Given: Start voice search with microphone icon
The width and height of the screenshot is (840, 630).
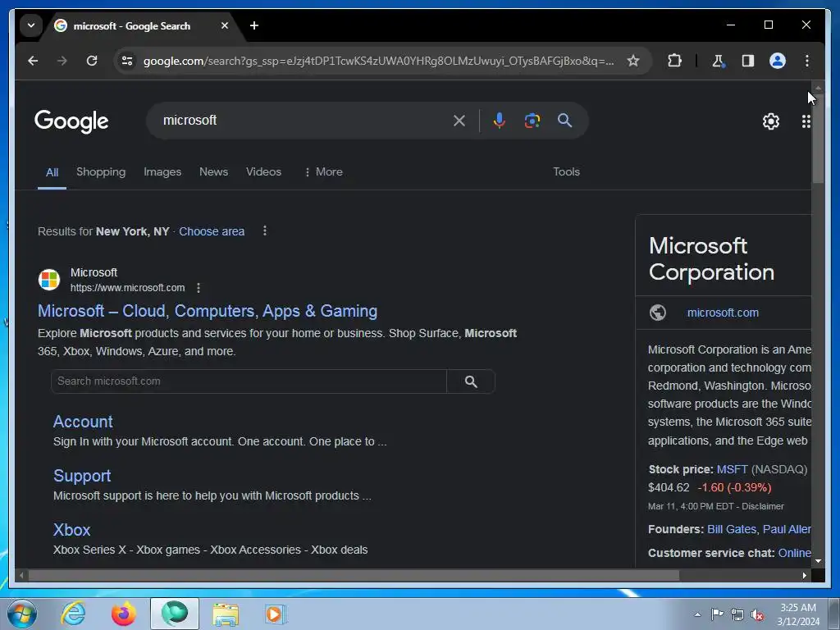Looking at the screenshot, I should tap(500, 121).
